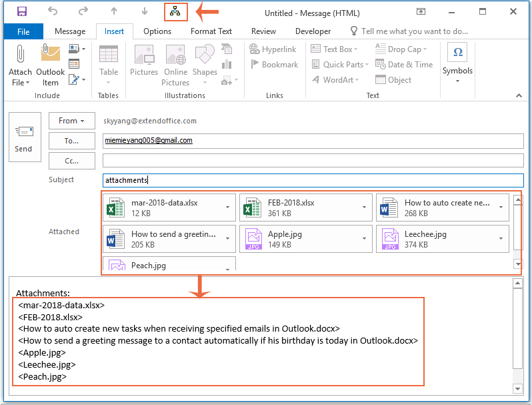The image size is (532, 405).
Task: Save the message with the floppy icon
Action: pyautogui.click(x=22, y=11)
